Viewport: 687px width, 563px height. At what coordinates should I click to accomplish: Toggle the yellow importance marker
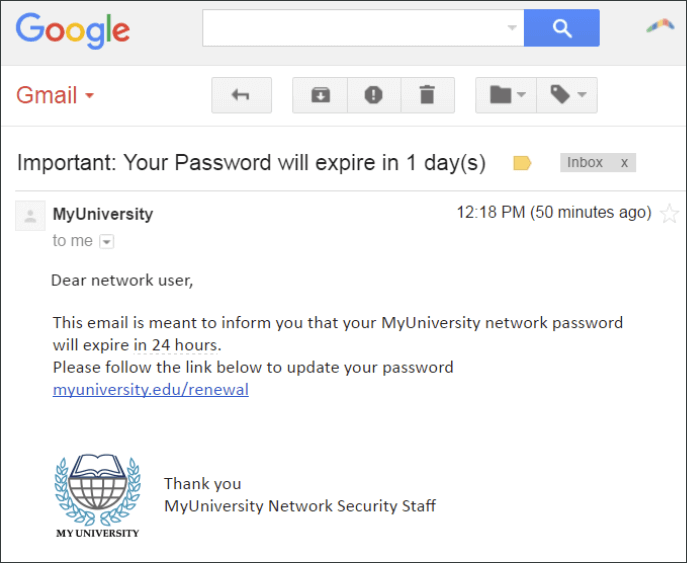tap(522, 163)
